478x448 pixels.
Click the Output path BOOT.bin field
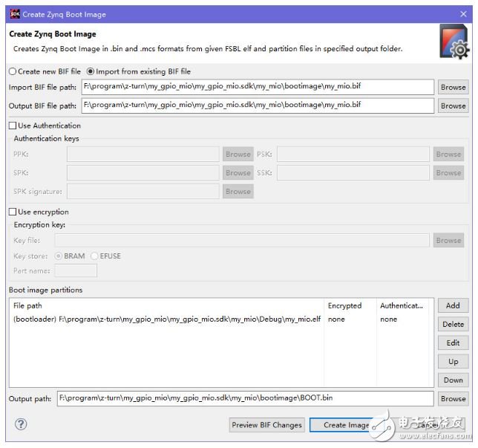(x=245, y=398)
